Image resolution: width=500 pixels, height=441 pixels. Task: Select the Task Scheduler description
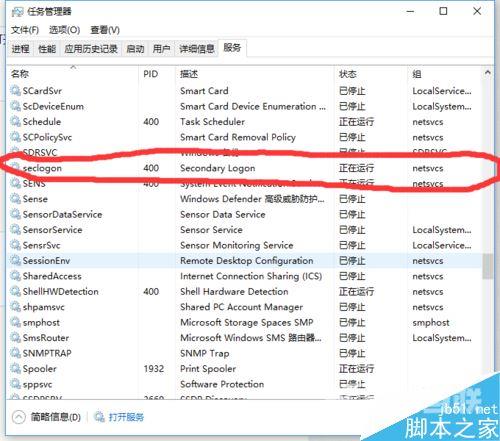coord(212,122)
